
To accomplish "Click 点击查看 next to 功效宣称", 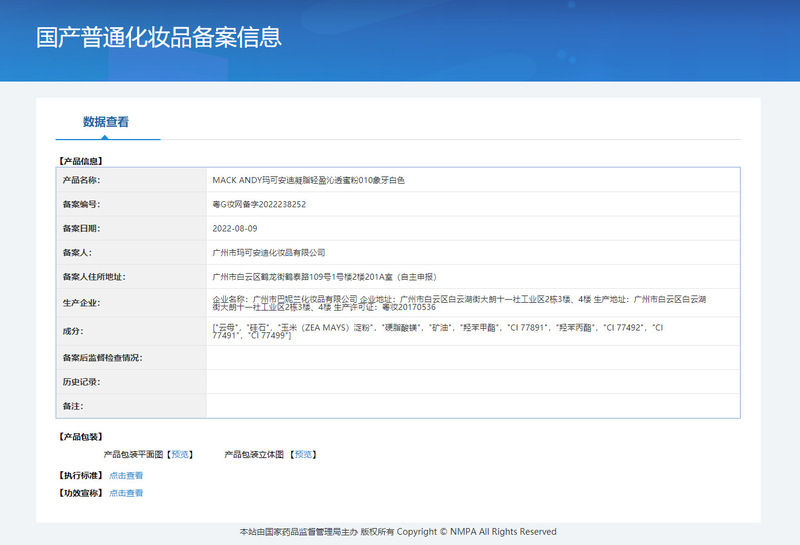I will pos(126,492).
